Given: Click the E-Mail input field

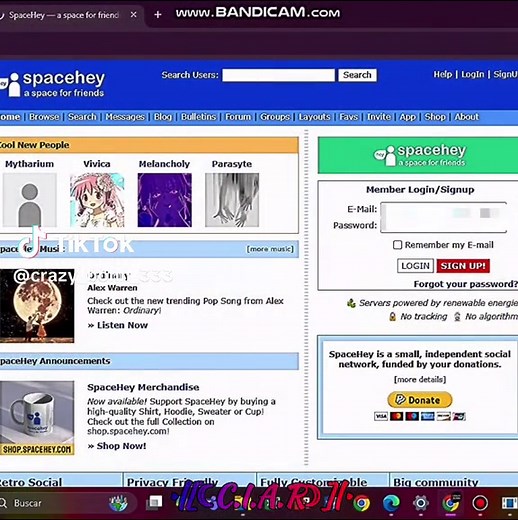Looking at the screenshot, I should tap(444, 210).
